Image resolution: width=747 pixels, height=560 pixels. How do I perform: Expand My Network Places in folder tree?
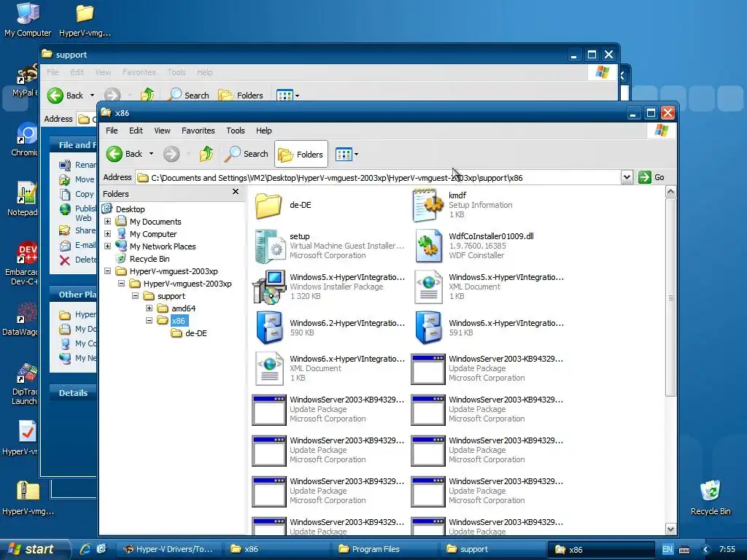point(108,246)
